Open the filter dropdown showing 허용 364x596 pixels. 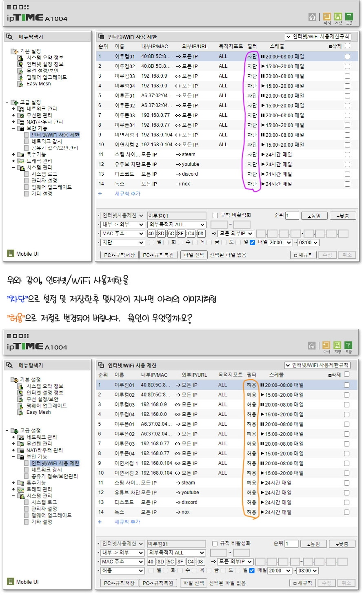pos(122,571)
